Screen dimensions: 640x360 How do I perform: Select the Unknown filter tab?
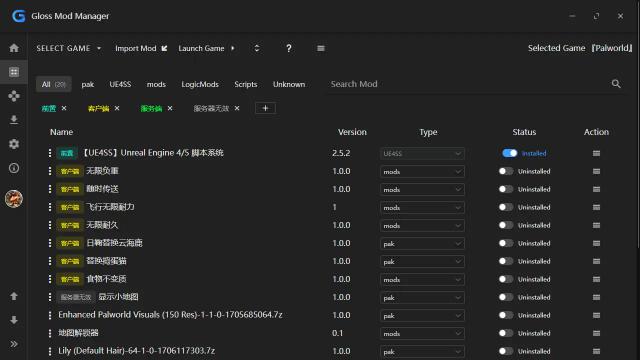pyautogui.click(x=289, y=84)
